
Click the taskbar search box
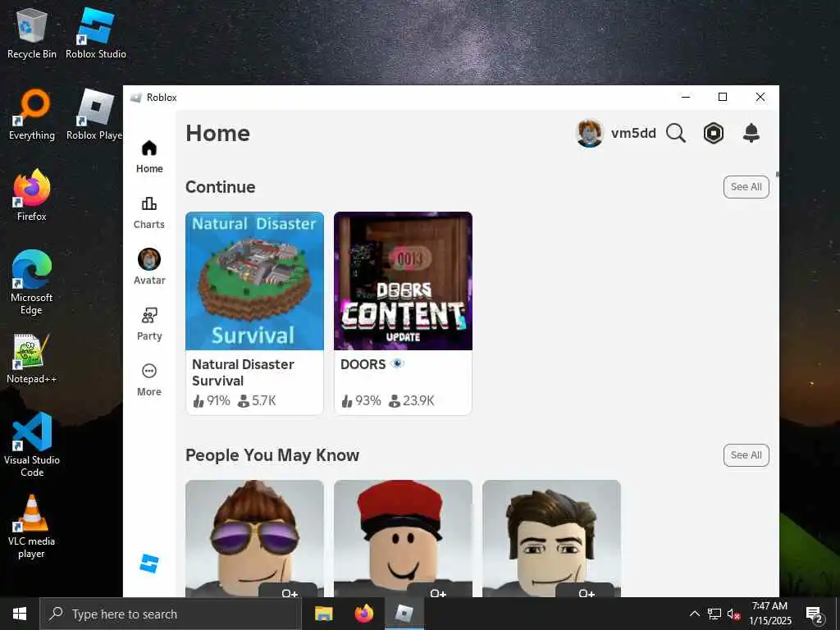coord(171,614)
